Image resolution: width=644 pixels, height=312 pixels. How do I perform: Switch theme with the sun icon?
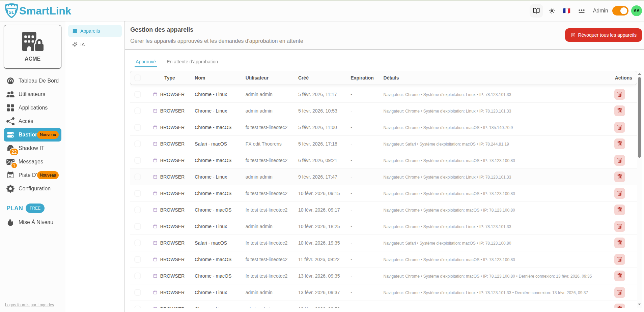click(552, 11)
